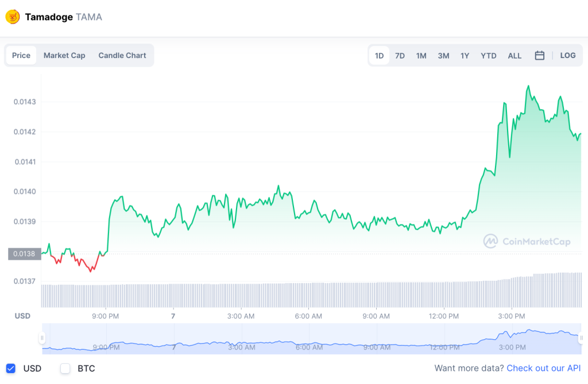Click the 0.0139 y-axis label
Screen dimensions: 588x384
click(x=25, y=221)
